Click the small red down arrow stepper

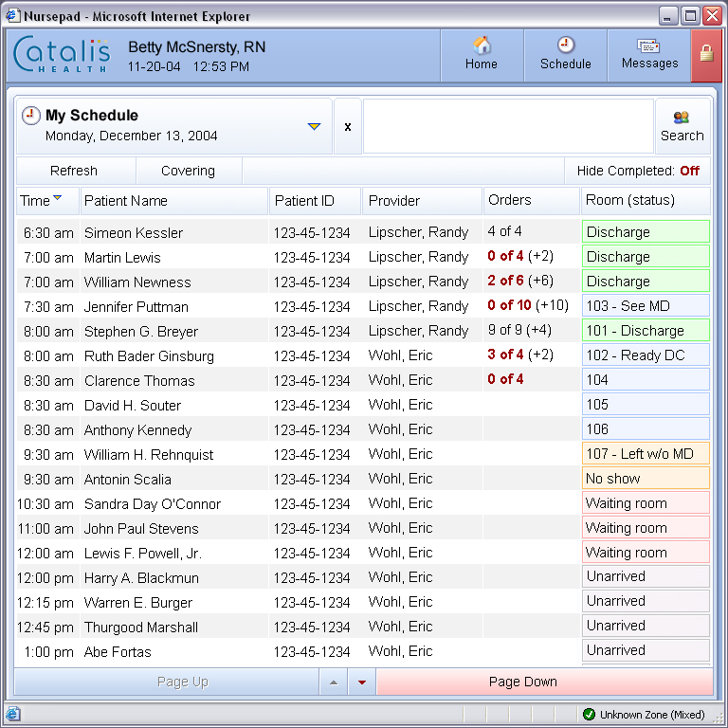[x=362, y=682]
